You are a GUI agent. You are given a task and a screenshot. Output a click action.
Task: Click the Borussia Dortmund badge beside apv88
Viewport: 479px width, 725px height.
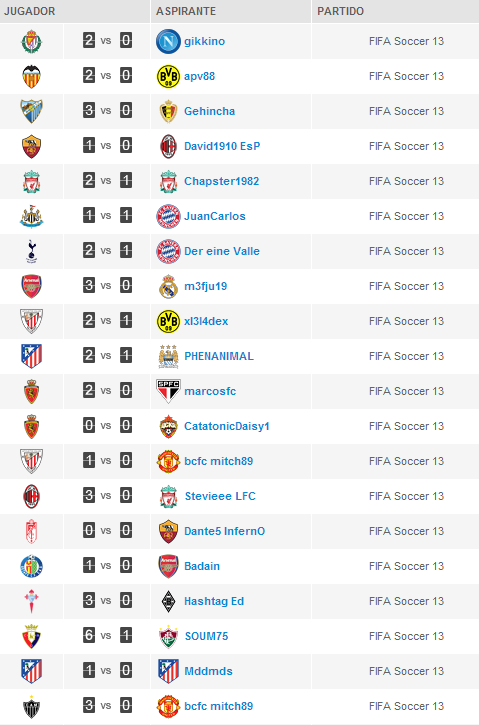[x=168, y=76]
